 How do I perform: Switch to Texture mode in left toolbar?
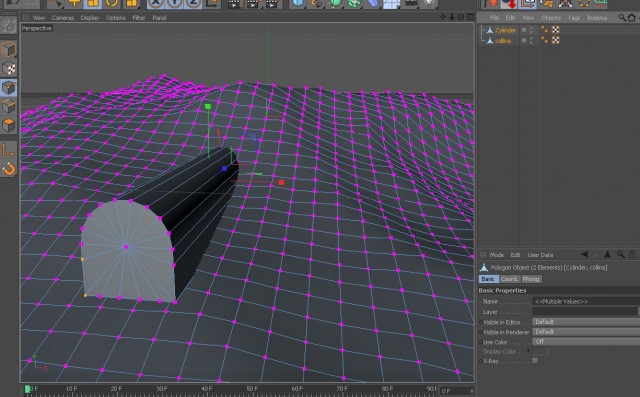coord(8,68)
